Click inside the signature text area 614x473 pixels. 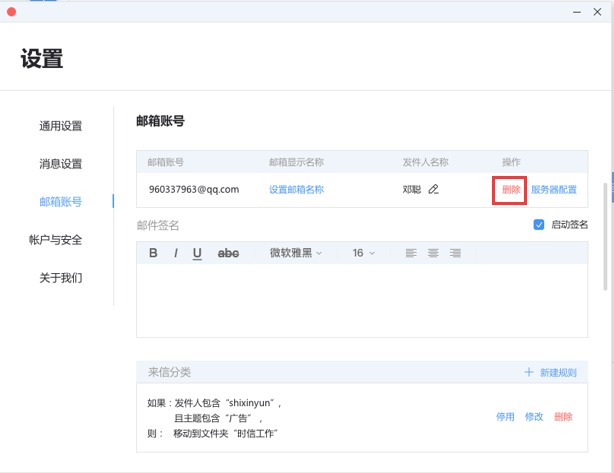pyautogui.click(x=362, y=300)
